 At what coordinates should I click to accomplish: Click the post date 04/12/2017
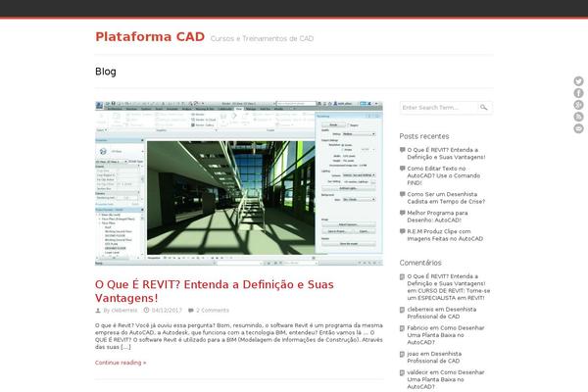(167, 311)
